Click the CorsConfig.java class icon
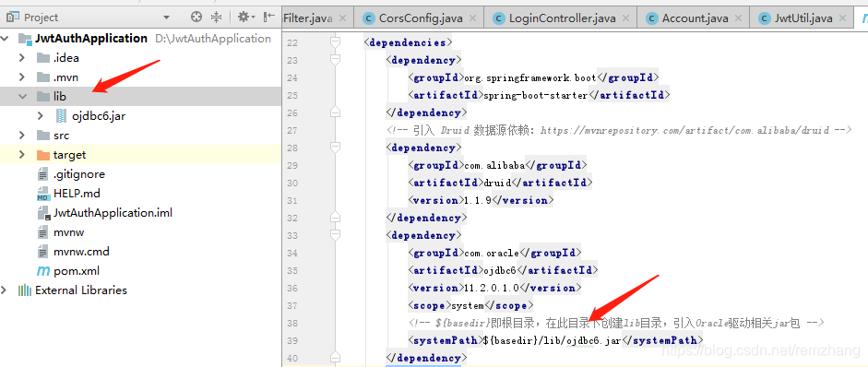The height and width of the screenshot is (367, 868). tap(369, 18)
